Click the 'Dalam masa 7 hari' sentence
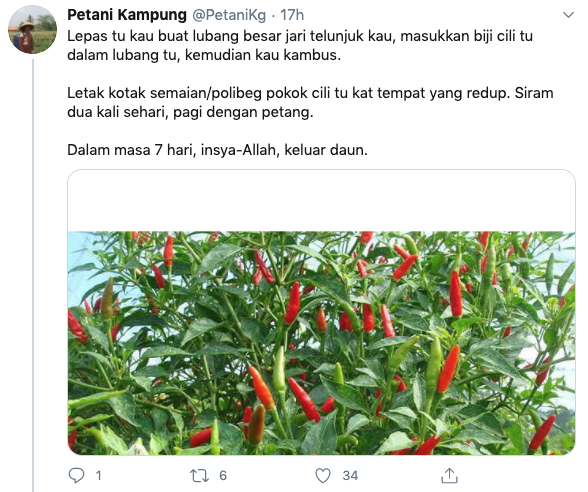 click(218, 150)
